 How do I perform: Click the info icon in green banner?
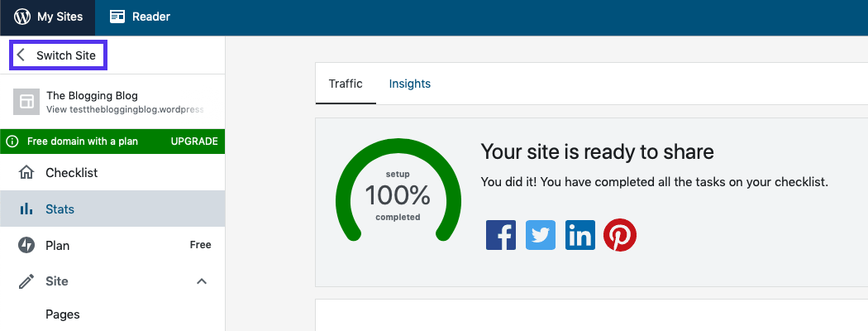(12, 142)
